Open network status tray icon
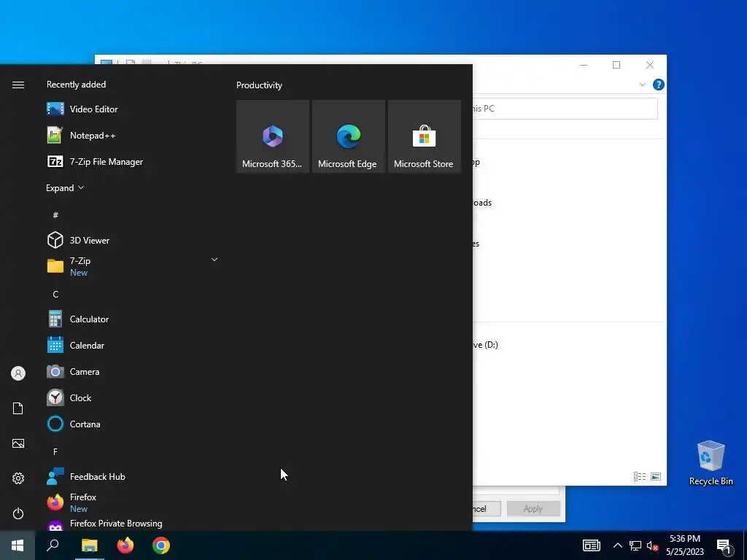Image resolution: width=747 pixels, height=560 pixels. tap(635, 545)
